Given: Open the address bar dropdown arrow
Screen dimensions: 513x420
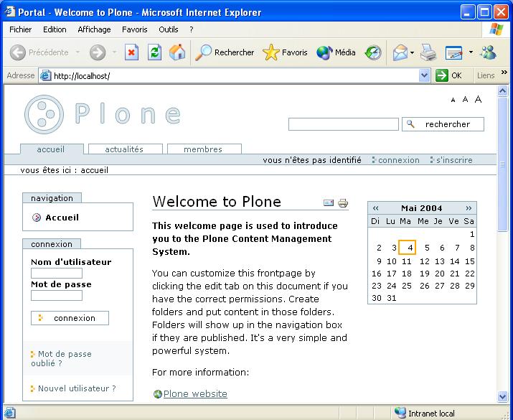Looking at the screenshot, I should (x=424, y=75).
